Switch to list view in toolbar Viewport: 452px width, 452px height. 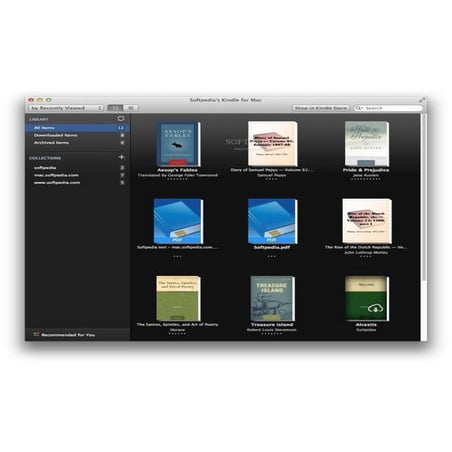coord(131,108)
